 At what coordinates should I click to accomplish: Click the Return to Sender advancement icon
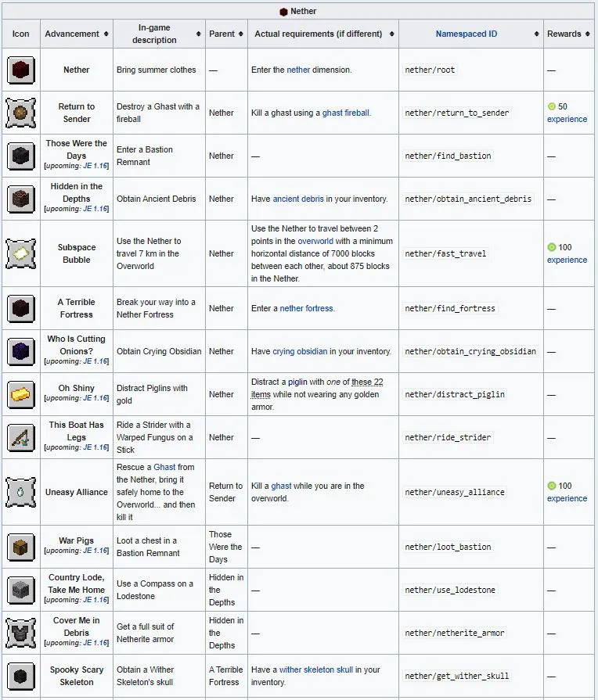20,113
